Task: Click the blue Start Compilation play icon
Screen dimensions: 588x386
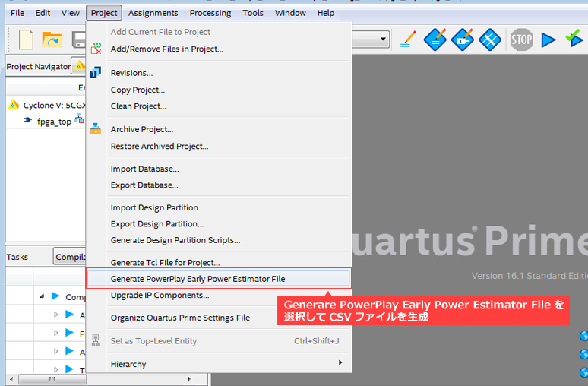Action: pos(548,40)
